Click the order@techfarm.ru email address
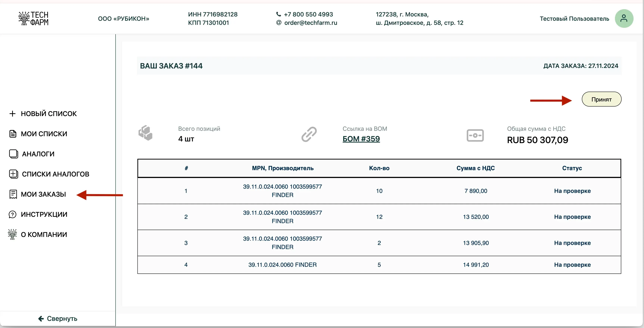The height and width of the screenshot is (328, 644). tap(310, 23)
